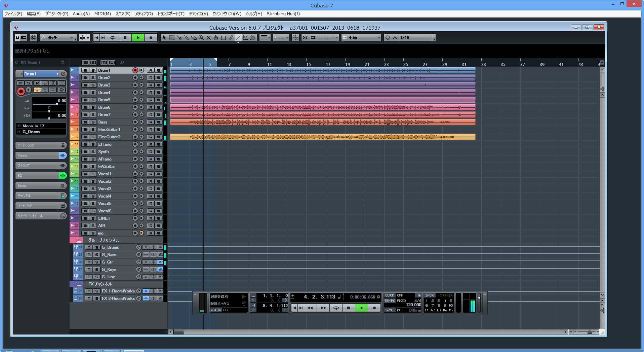Image resolution: width=644 pixels, height=352 pixels.
Task: Click bar 17 on the timeline ruler
Action: pyautogui.click(x=327, y=64)
